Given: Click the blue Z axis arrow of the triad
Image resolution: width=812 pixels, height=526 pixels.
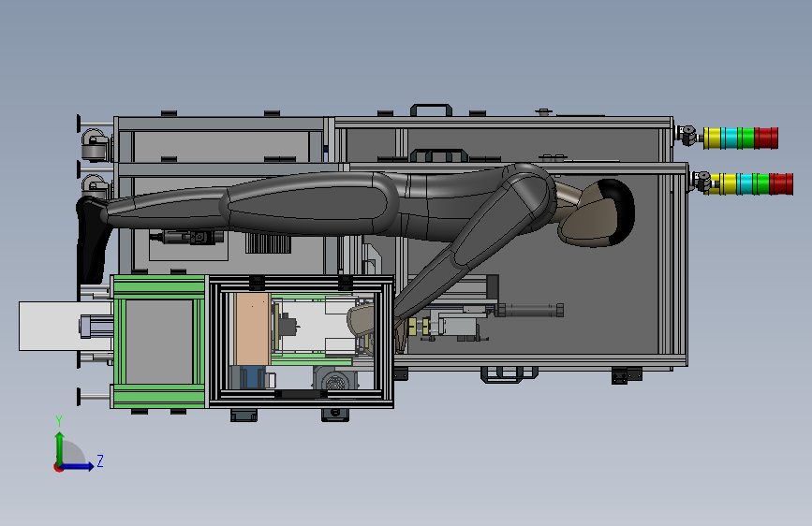Looking at the screenshot, I should tap(78, 466).
